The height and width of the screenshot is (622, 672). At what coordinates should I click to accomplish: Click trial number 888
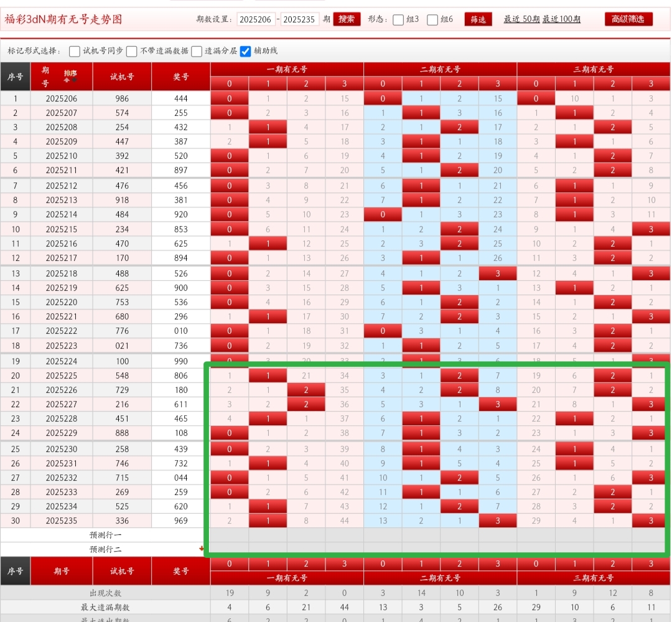click(122, 433)
